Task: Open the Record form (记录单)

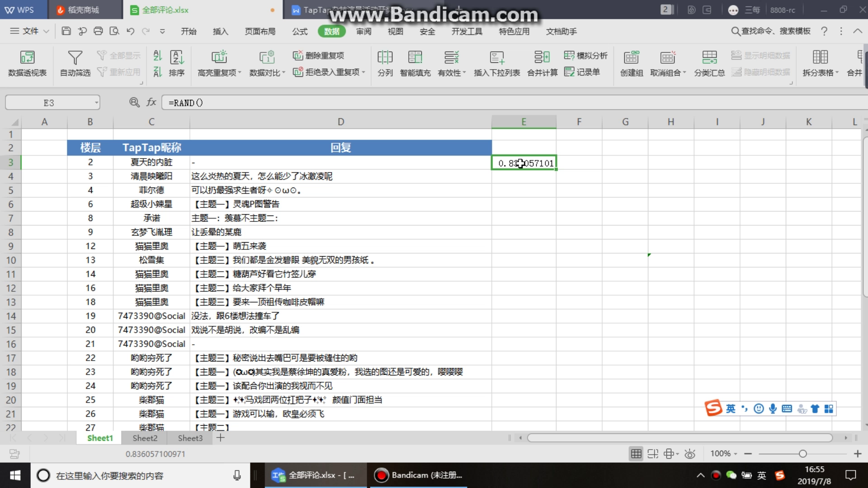Action: click(x=582, y=72)
